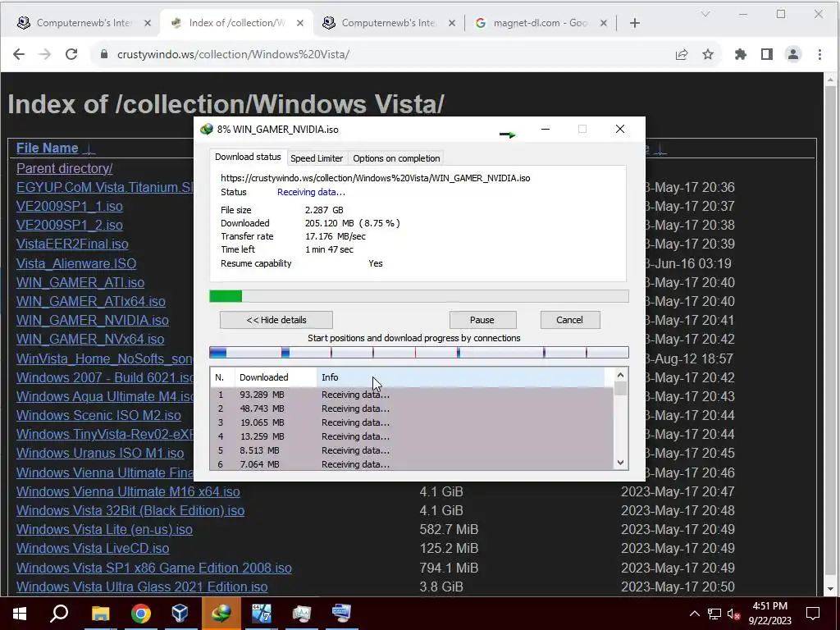The height and width of the screenshot is (630, 840).
Task: Open the VirtualBox cube taskbar icon
Action: (x=180, y=614)
